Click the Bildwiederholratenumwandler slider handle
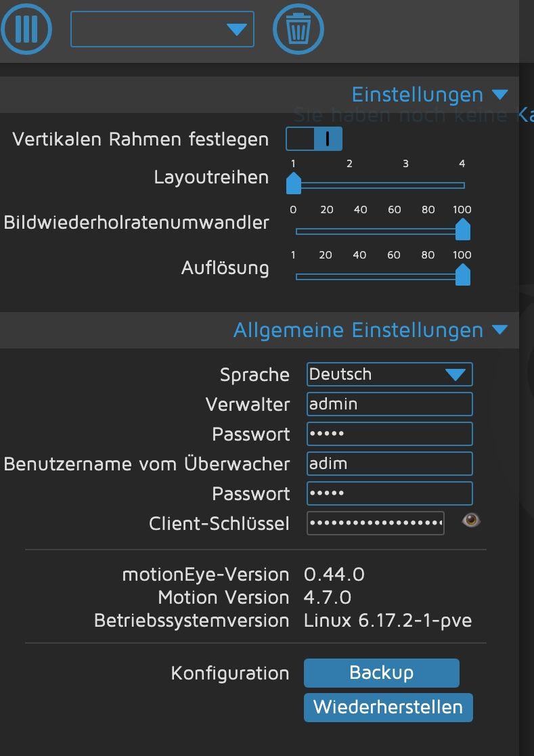 coord(463,229)
